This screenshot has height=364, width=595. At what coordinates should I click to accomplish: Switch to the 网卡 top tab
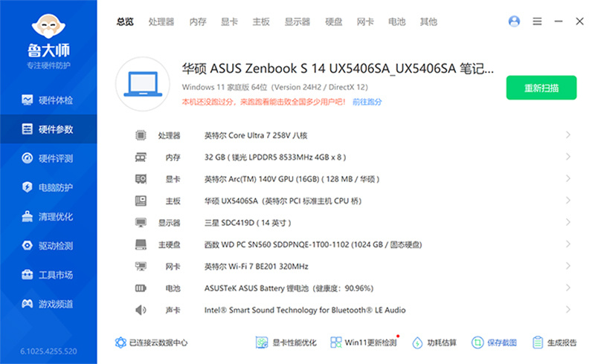(x=365, y=22)
